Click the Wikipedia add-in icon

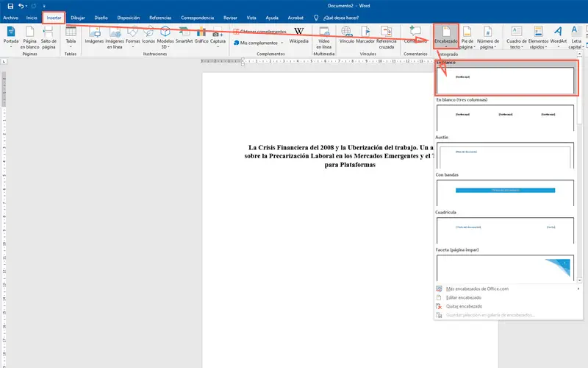click(298, 34)
